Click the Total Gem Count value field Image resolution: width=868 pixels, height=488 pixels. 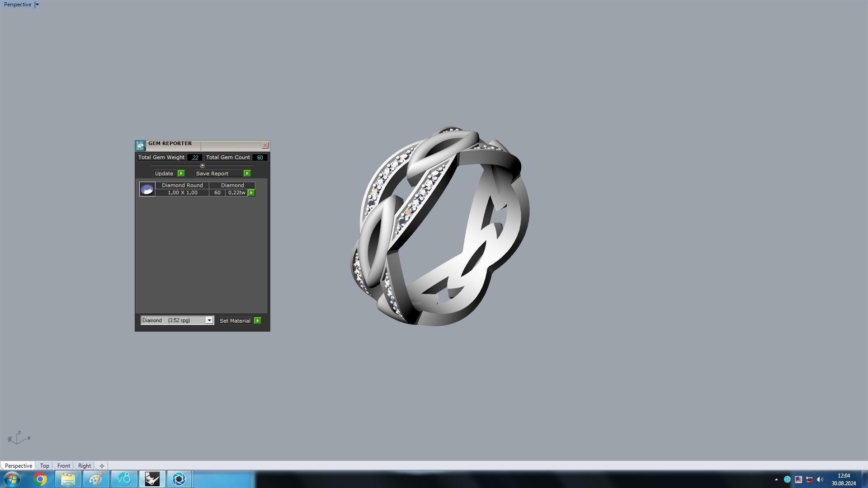point(260,158)
